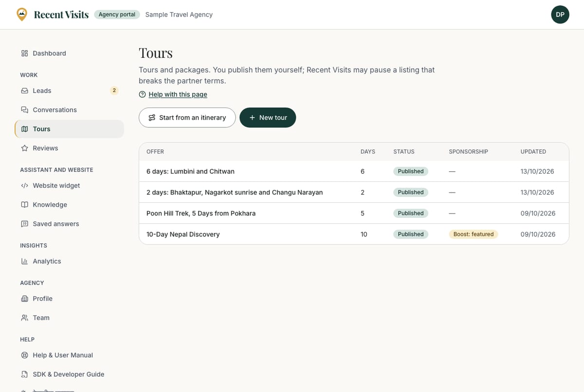
Task: Open SDK & Developer Guide
Action: coord(69,374)
